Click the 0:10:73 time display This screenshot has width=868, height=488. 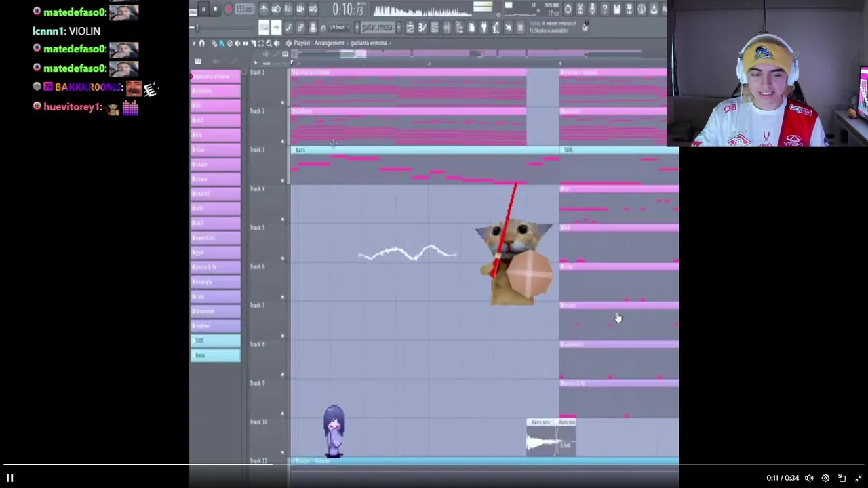(349, 9)
